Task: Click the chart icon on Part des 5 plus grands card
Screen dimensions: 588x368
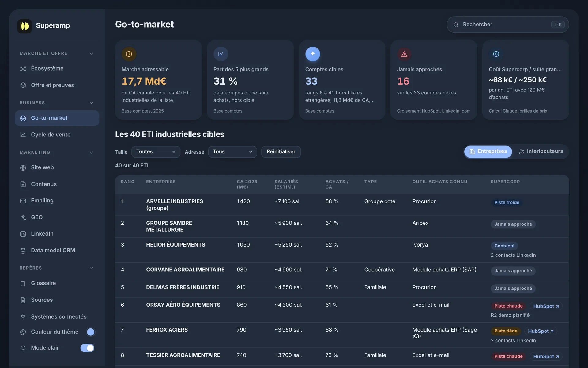Action: pyautogui.click(x=221, y=54)
